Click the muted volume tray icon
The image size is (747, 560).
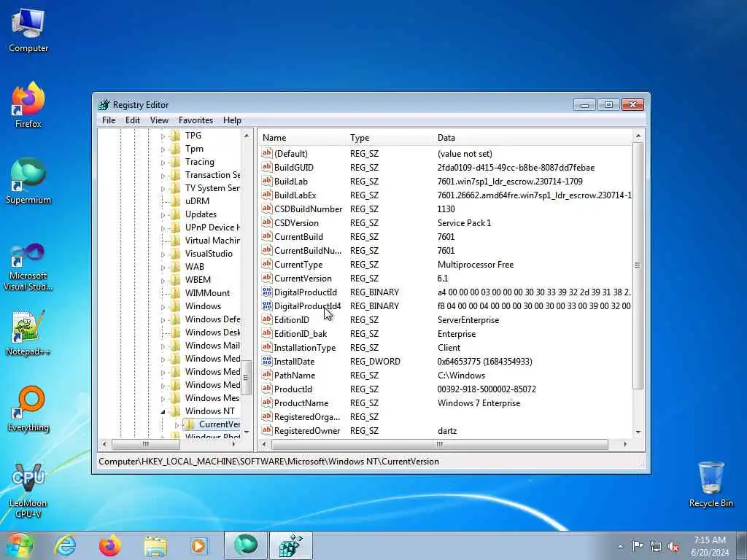click(673, 546)
